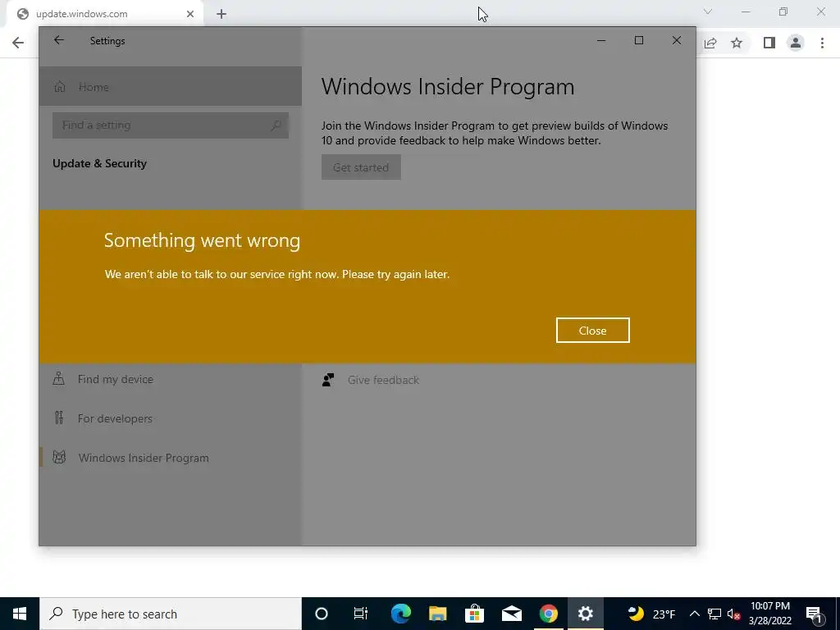
Task: Open a new browser tab
Action: tap(221, 14)
